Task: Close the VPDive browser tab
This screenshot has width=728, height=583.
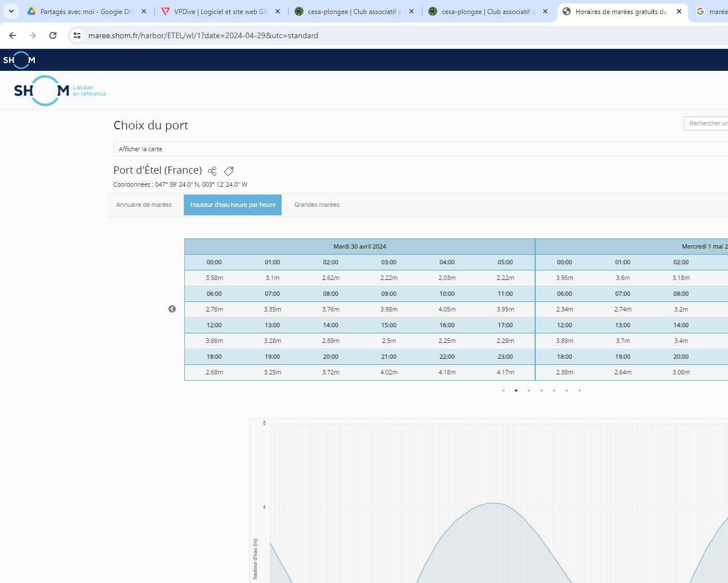Action: point(278,11)
